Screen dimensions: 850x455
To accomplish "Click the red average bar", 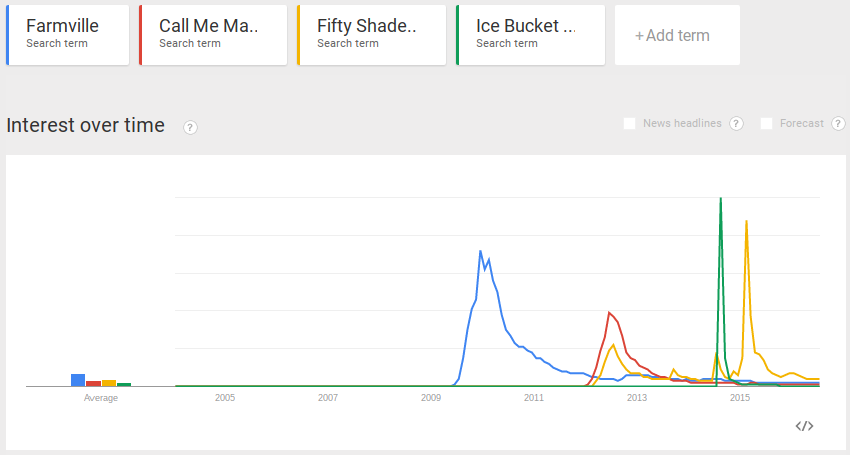I will (x=93, y=383).
